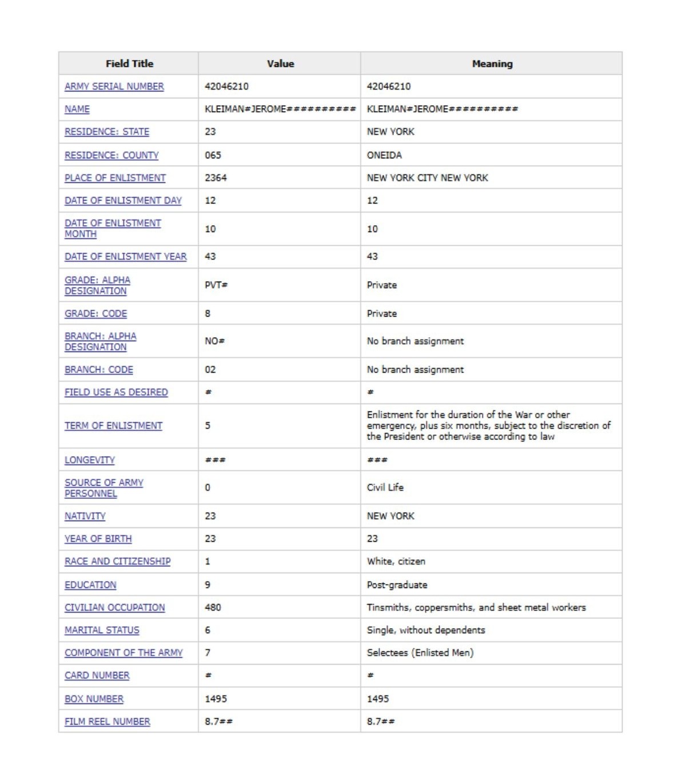Click the MARITAL STATUS link
The image size is (686, 784).
[x=102, y=630]
